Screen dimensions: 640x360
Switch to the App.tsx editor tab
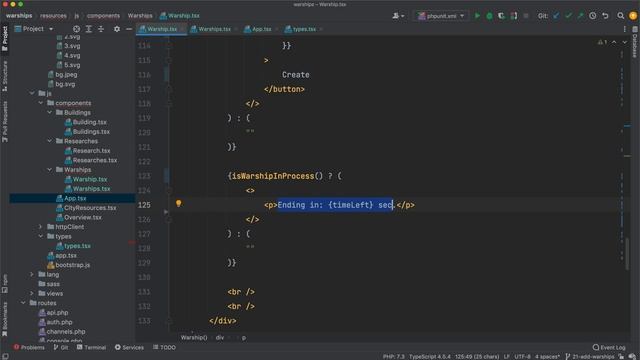(x=261, y=29)
